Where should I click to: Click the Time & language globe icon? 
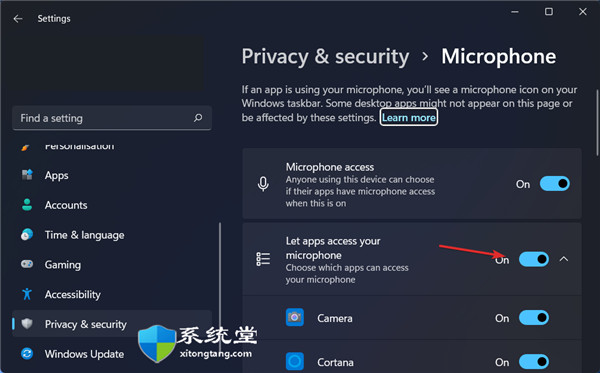27,234
